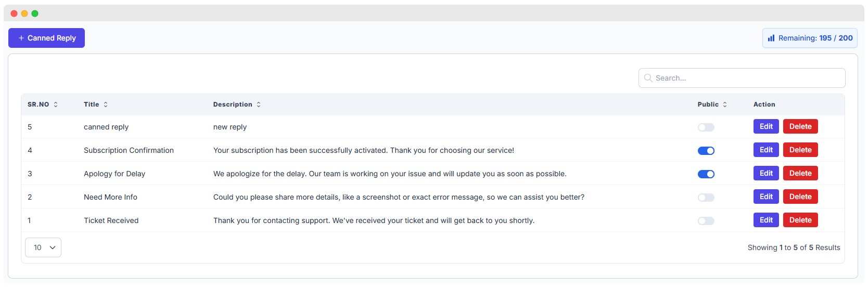The height and width of the screenshot is (288, 868).
Task: Click the Public column sort icon
Action: pyautogui.click(x=725, y=104)
